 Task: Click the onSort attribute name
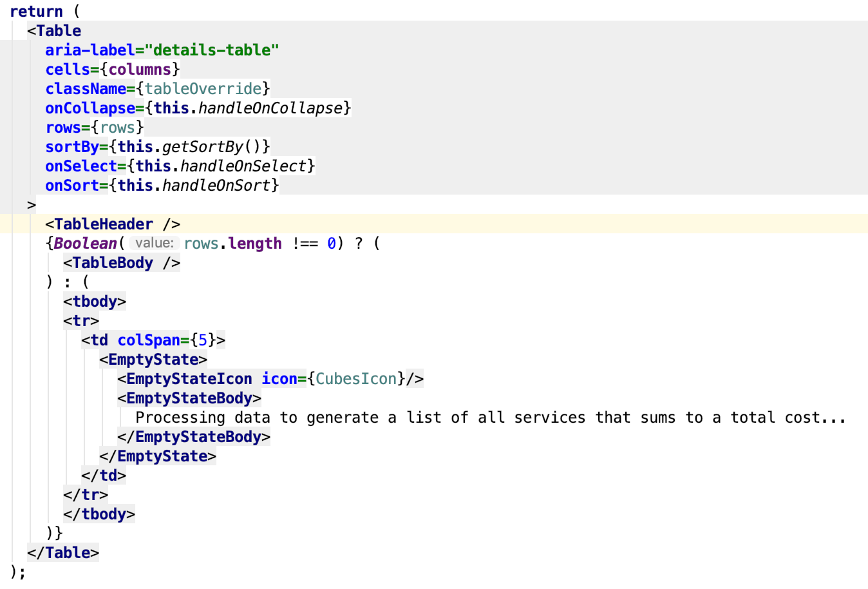(x=72, y=186)
